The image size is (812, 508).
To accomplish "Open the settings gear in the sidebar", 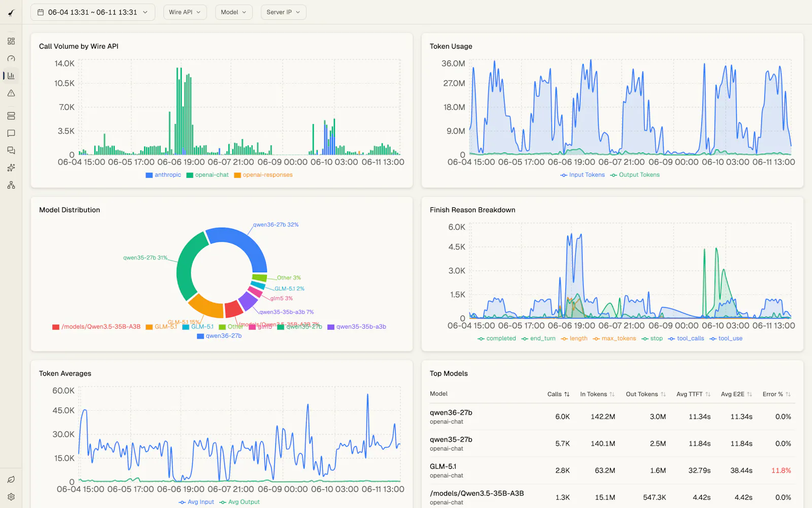I will [11, 497].
